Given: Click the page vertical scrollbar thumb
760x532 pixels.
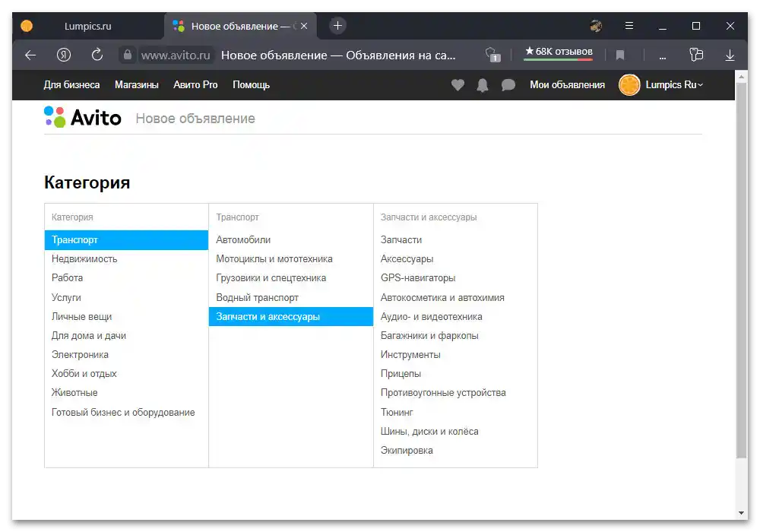Looking at the screenshot, I should pyautogui.click(x=741, y=270).
